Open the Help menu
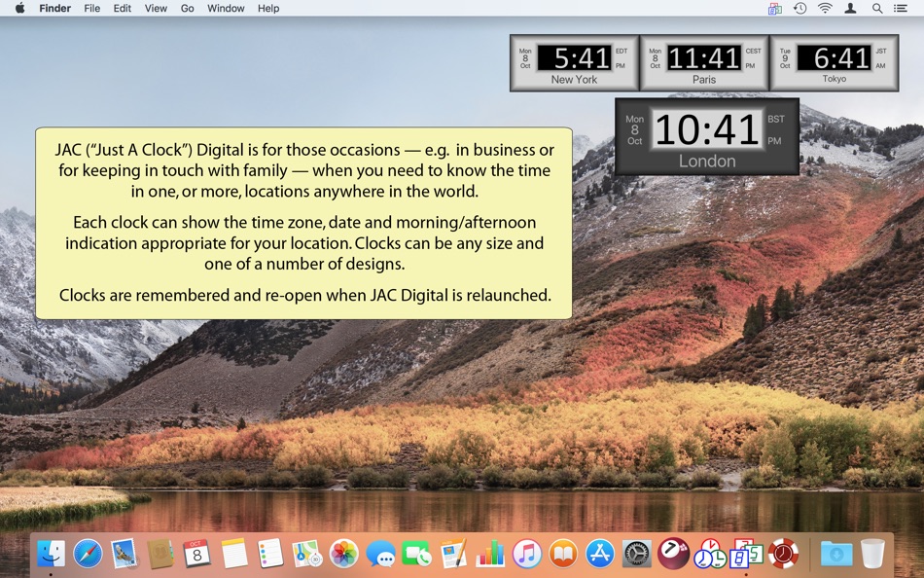The width and height of the screenshot is (924, 578). pyautogui.click(x=267, y=8)
